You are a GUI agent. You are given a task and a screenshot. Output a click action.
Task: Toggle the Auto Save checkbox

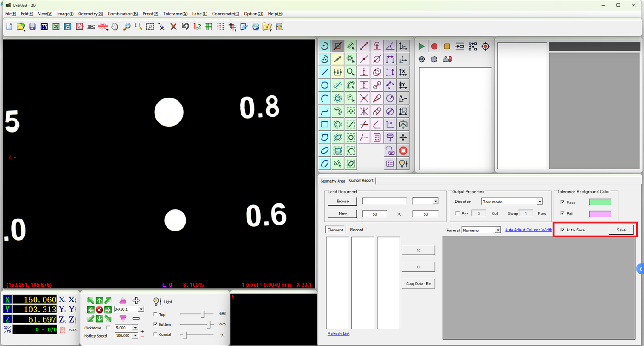563,230
